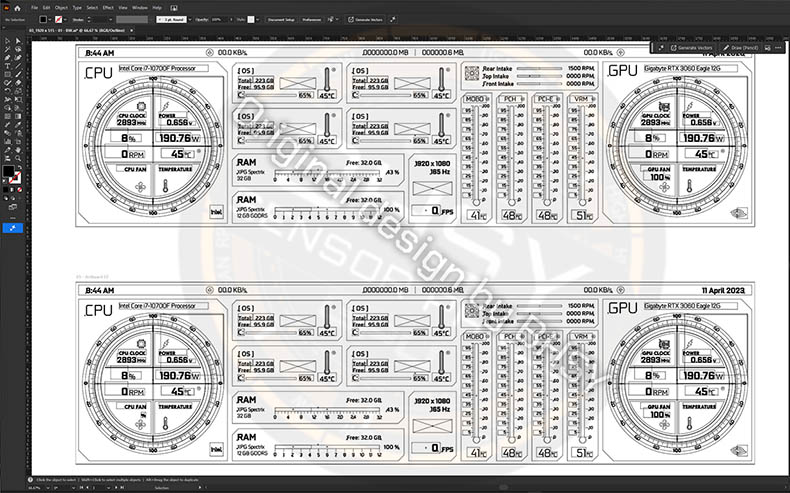Set the color to None using red-slash icon

[x=20, y=190]
